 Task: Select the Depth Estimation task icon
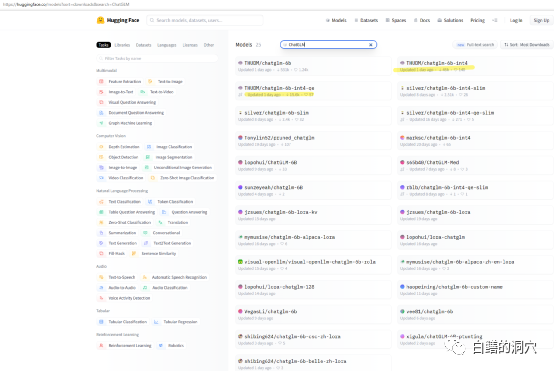click(101, 147)
